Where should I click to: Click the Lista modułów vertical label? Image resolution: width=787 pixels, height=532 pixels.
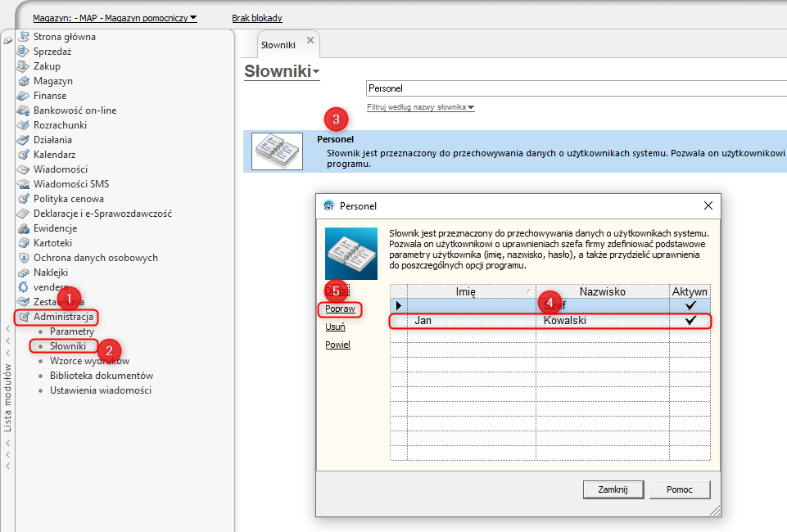(7, 398)
